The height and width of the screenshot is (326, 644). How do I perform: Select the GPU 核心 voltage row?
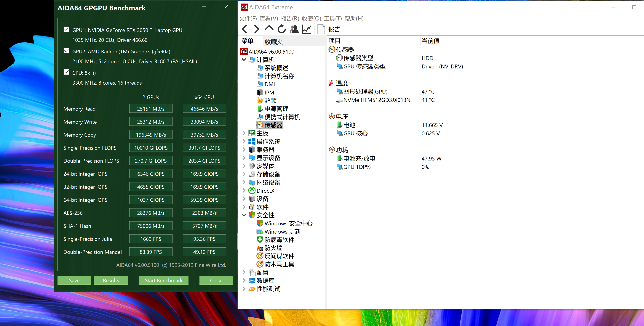point(352,133)
